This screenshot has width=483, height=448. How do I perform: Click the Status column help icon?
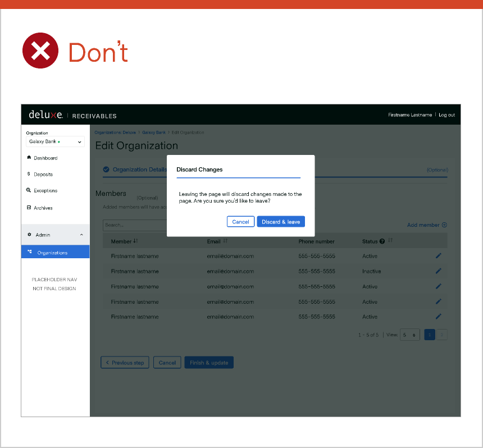382,241
